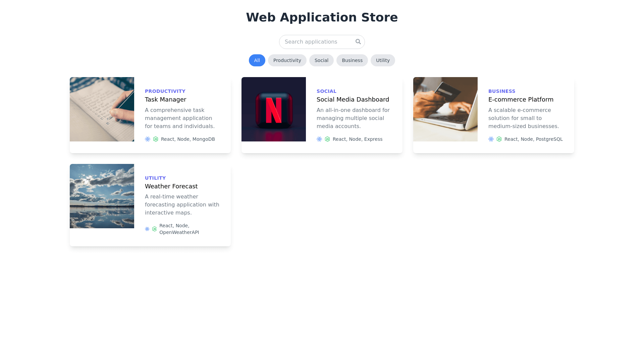Click React icon on E-commerce Platform card
This screenshot has width=644, height=362.
pyautogui.click(x=491, y=139)
